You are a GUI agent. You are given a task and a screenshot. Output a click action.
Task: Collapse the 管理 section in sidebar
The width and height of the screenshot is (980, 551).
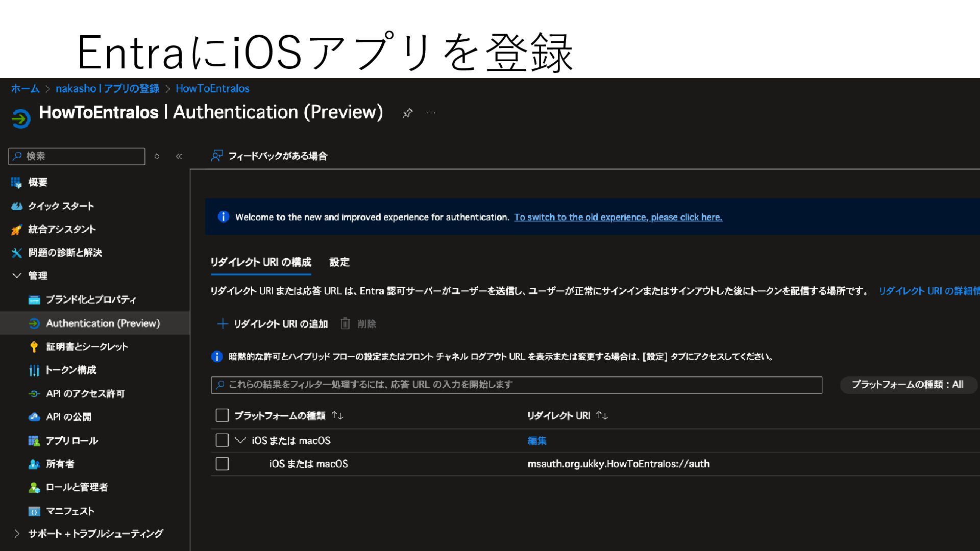(17, 275)
